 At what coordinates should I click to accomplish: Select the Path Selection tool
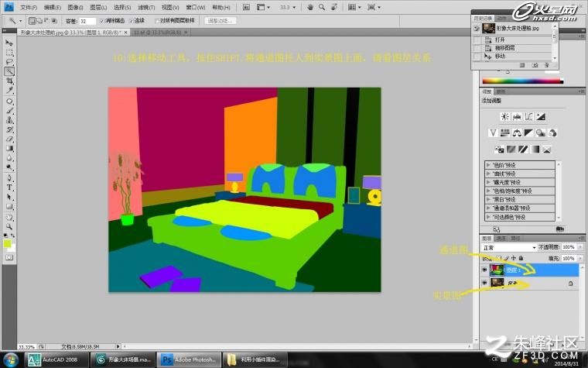pos(9,197)
